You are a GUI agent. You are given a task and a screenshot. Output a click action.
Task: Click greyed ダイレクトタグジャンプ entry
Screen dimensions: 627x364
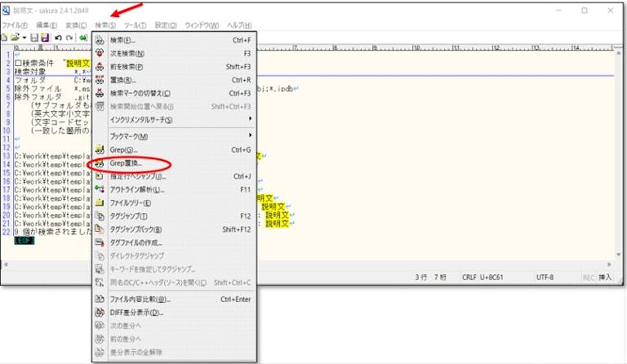[x=175, y=255]
